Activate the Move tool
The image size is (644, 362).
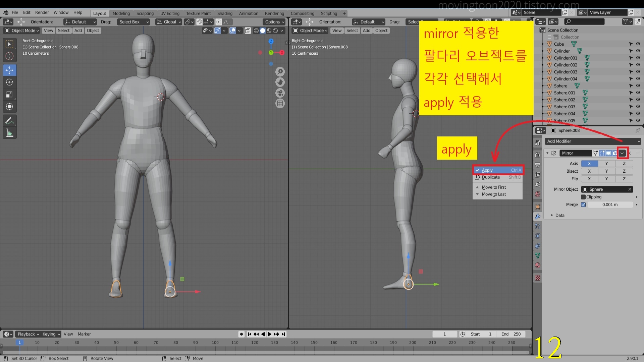(x=9, y=70)
